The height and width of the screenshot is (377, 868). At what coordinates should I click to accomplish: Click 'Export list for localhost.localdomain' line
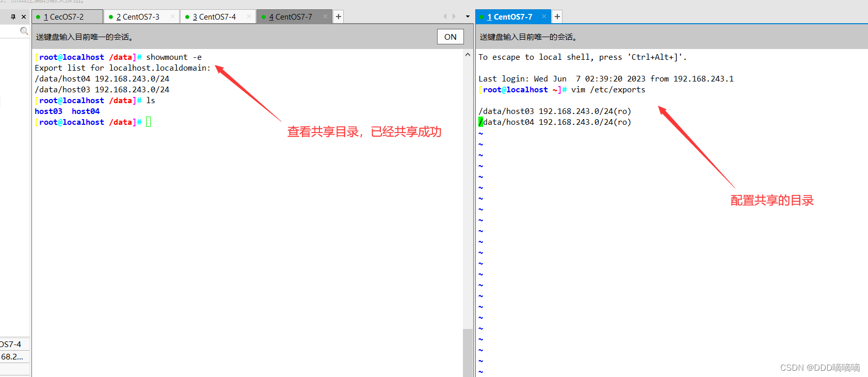point(123,68)
